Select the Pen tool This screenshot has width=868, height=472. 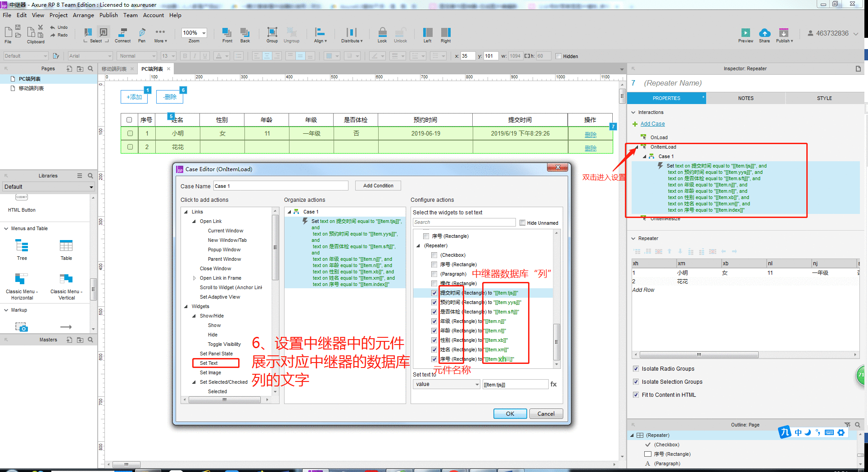click(x=142, y=35)
